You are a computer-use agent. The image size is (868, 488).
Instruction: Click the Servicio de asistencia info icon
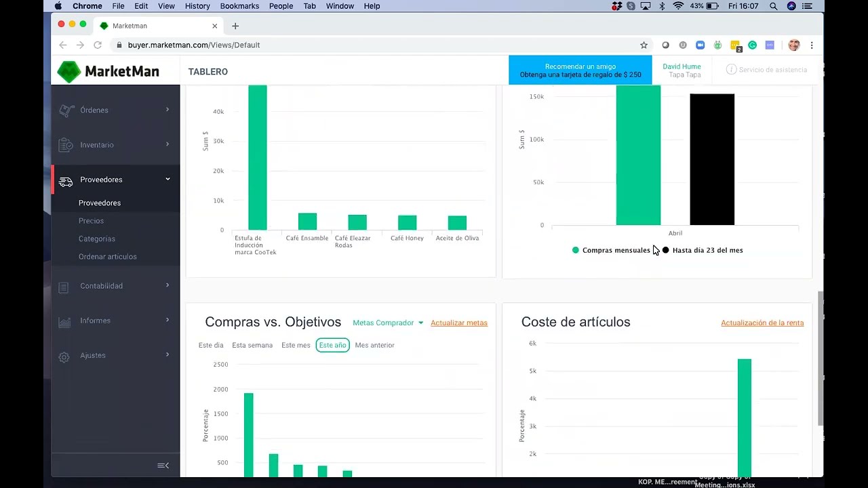731,70
